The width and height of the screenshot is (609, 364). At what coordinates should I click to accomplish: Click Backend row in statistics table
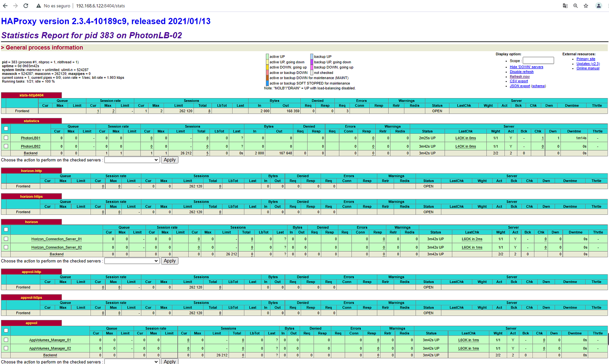point(304,153)
